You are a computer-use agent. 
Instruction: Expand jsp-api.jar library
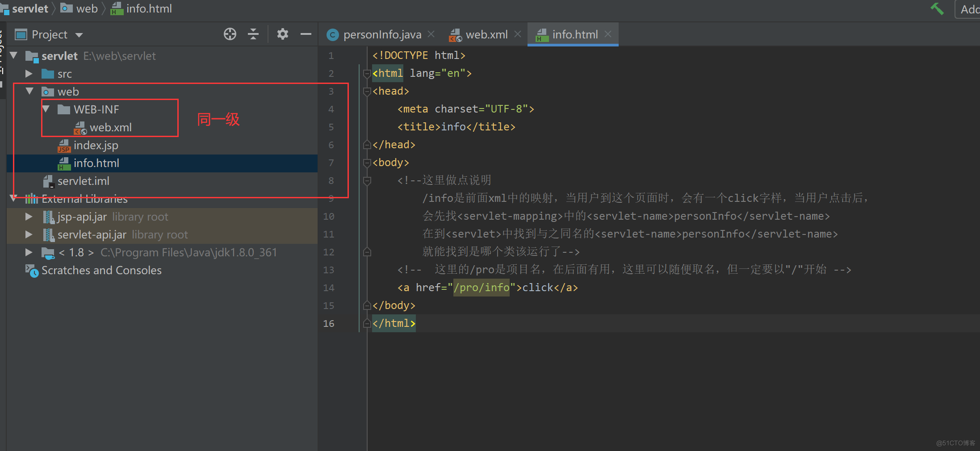pyautogui.click(x=29, y=217)
